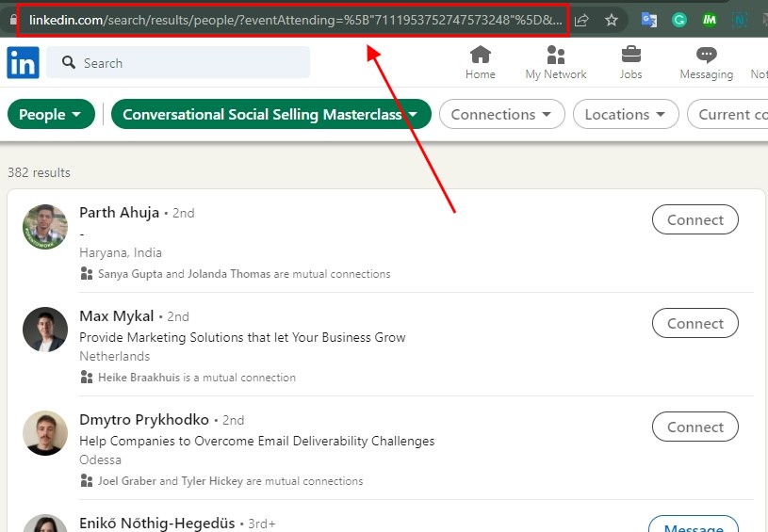Click the 'Haryana, India' location text
Screen dimensions: 768x532
(121, 252)
